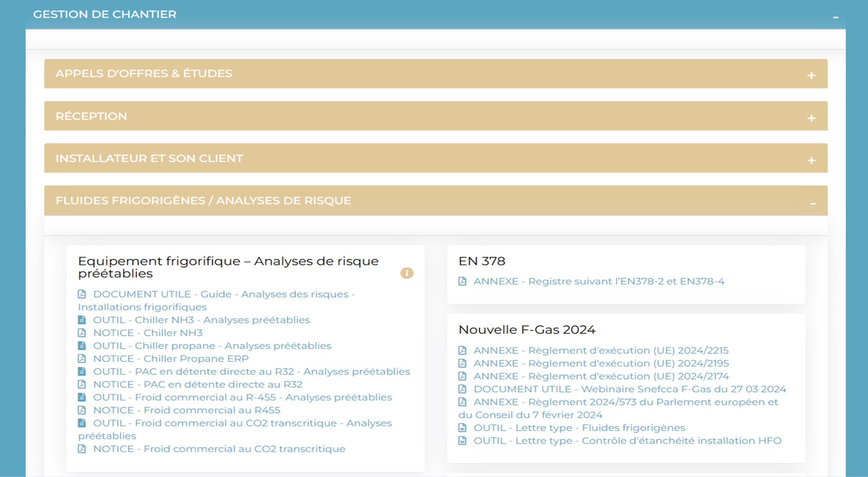Screen dimensions: 868x477
Task: Open ANNEXE - Règlement d'exécution (UE) 2024/2215
Action: coord(601,350)
